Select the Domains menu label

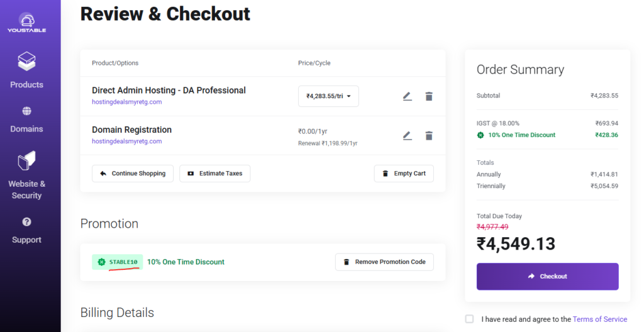tap(26, 129)
